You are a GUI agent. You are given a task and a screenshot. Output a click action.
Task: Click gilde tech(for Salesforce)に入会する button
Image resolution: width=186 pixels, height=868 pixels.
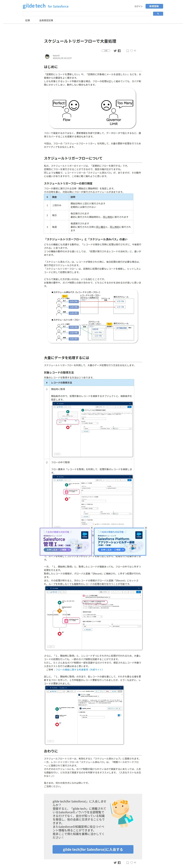point(93,849)
